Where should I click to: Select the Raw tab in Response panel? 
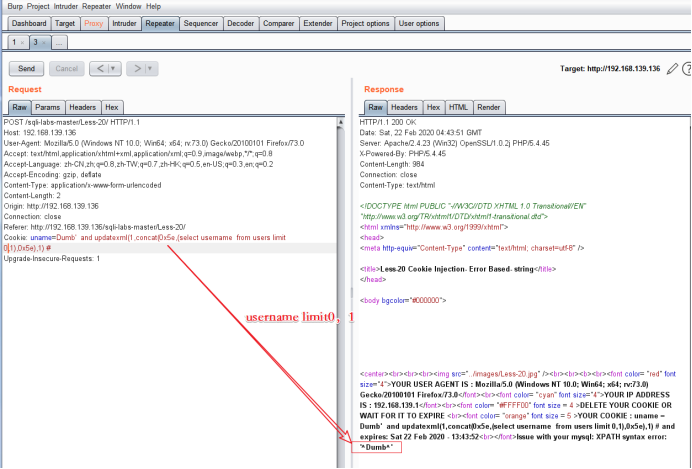[376, 107]
